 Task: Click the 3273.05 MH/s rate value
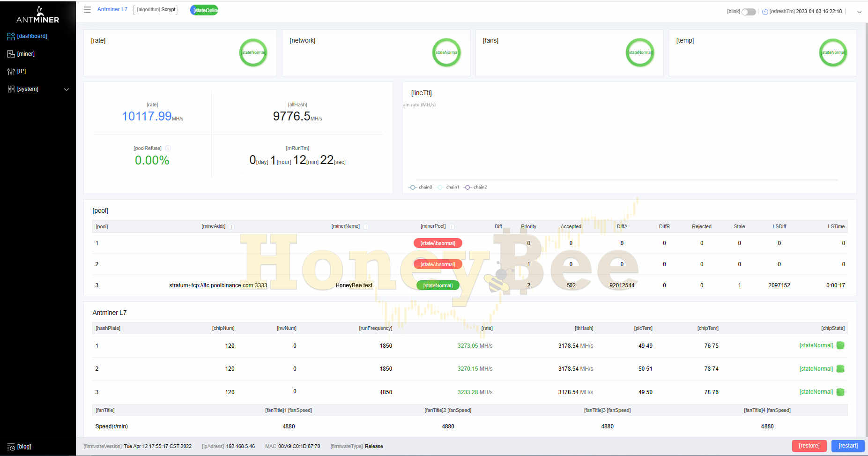[x=475, y=346]
